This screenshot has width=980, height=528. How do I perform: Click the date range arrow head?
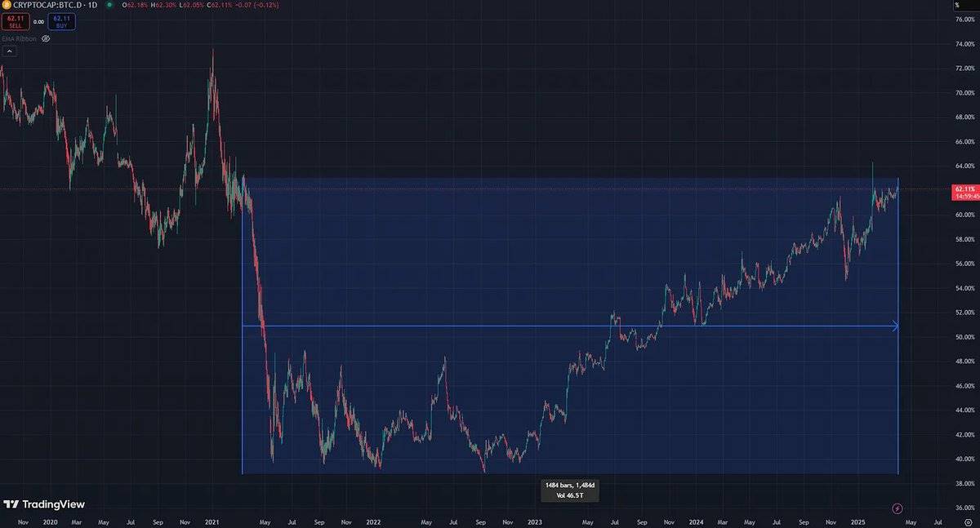click(894, 326)
